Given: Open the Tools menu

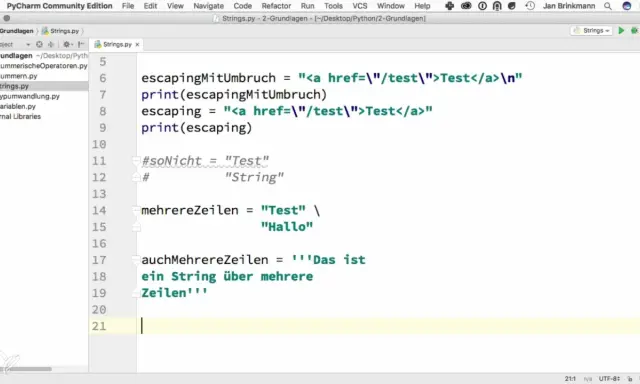Looking at the screenshot, I should tap(333, 6).
